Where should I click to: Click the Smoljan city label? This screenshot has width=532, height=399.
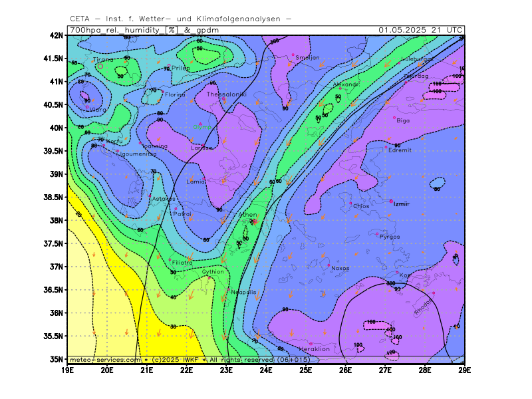[307, 58]
